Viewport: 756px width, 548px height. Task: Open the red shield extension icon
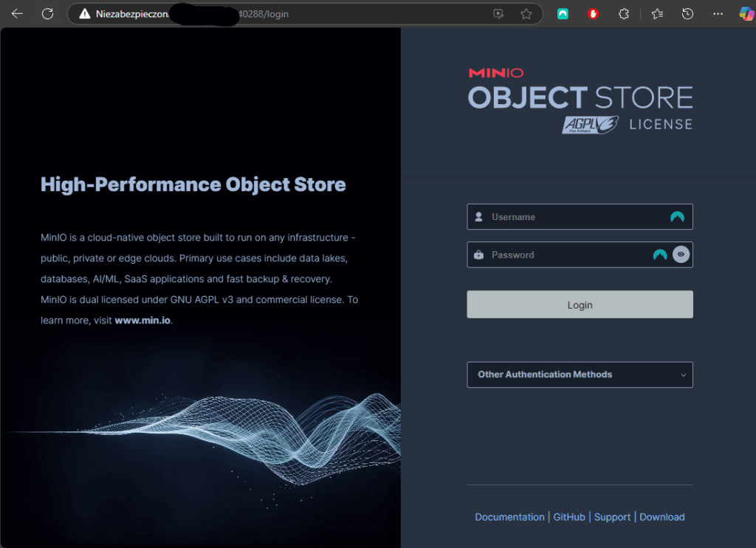tap(593, 14)
